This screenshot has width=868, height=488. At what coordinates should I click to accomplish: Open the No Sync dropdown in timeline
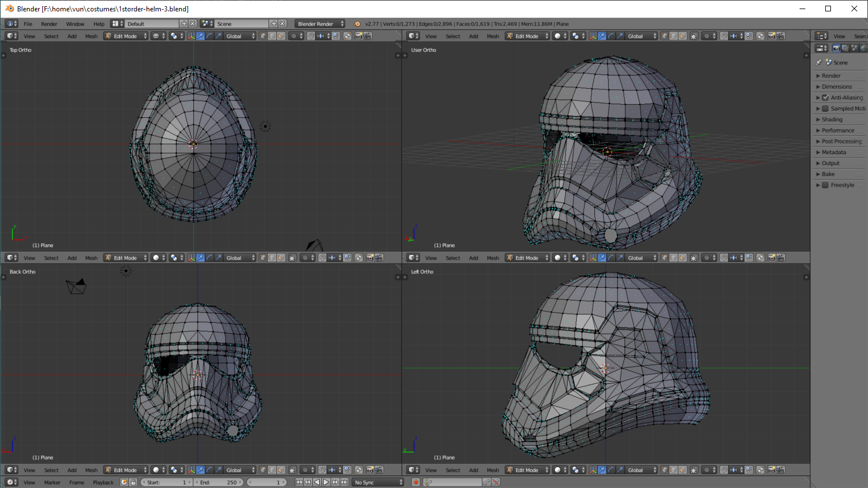coord(378,482)
